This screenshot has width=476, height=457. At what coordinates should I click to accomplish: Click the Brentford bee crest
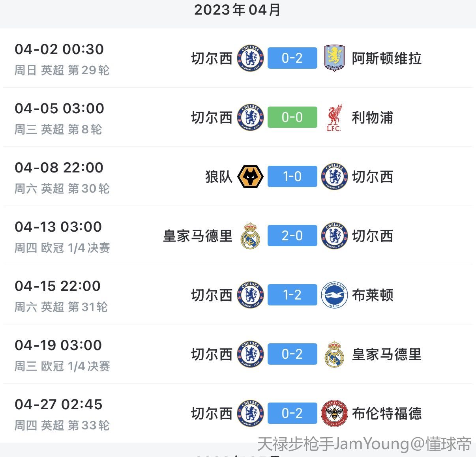tap(334, 414)
